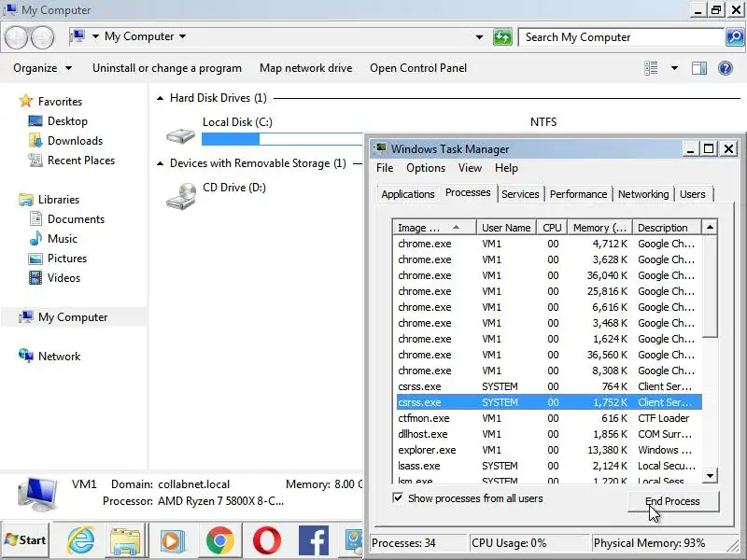Open Music library
Image resolution: width=747 pixels, height=560 pixels.
62,239
